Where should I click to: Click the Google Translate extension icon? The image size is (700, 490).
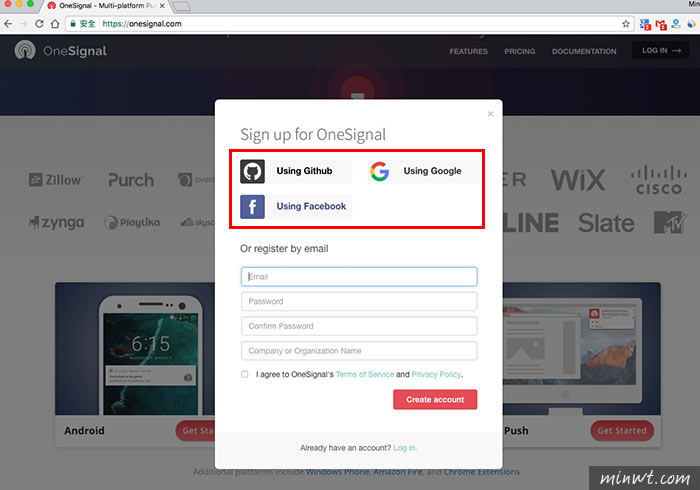pyautogui.click(x=645, y=24)
